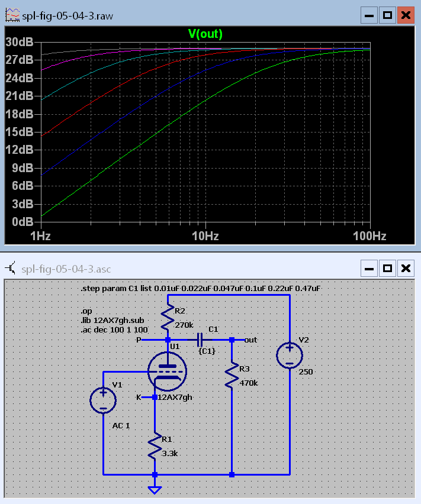Click the schematic window title icon
Screen dimensions: 421x504
tap(12, 269)
